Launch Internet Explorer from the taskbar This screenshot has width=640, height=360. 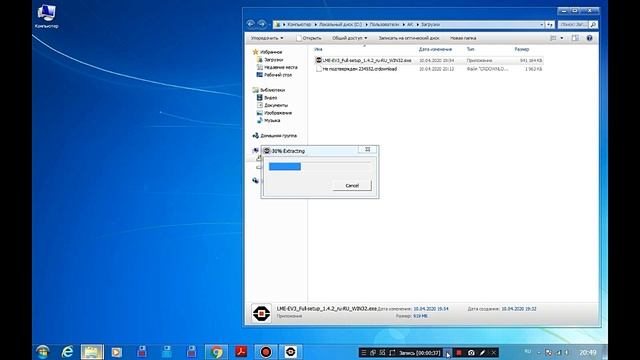67,352
